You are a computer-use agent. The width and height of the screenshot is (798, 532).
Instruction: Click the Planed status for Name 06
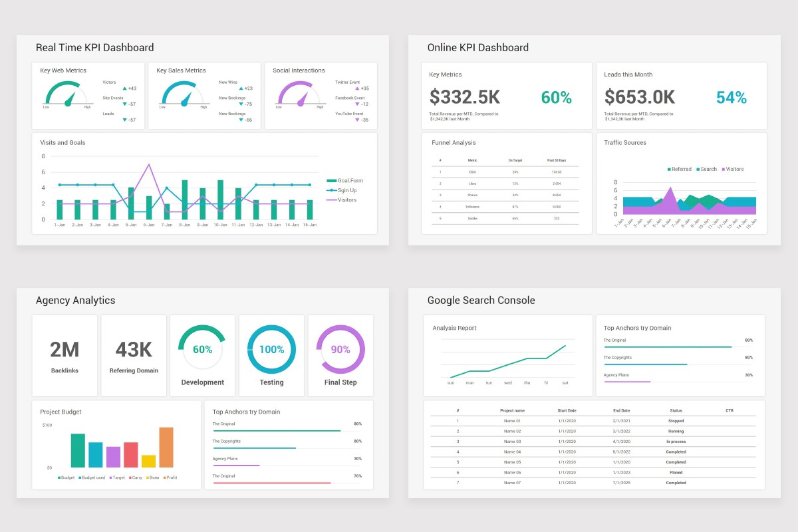coord(676,472)
